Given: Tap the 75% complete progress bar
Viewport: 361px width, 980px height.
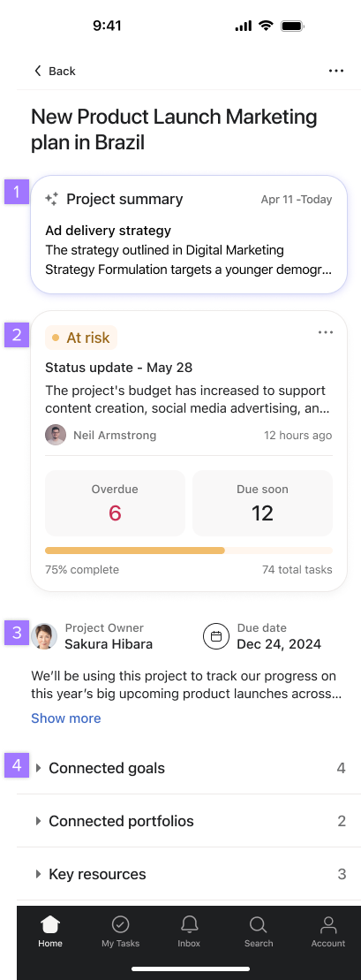Looking at the screenshot, I should 189,551.
